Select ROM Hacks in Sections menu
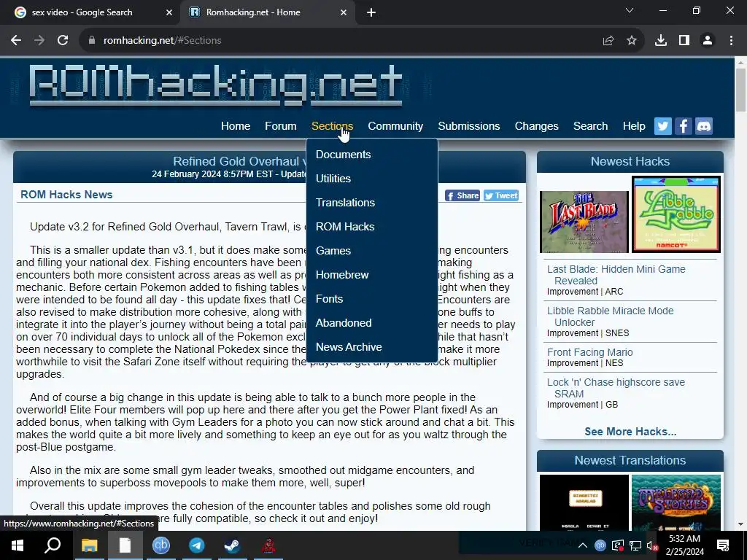The width and height of the screenshot is (747, 560). click(x=345, y=227)
